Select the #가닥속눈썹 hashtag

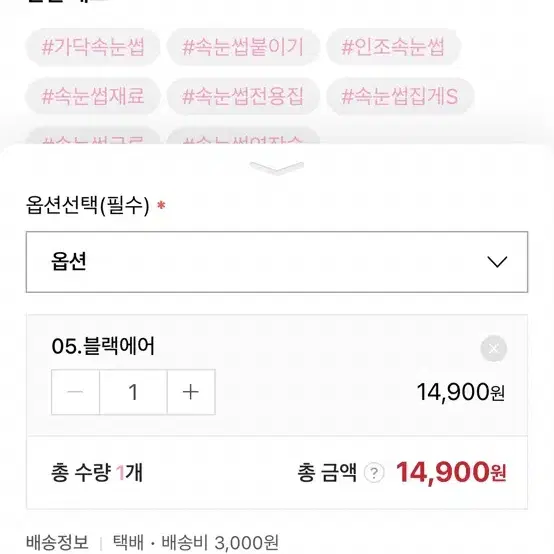pos(93,47)
